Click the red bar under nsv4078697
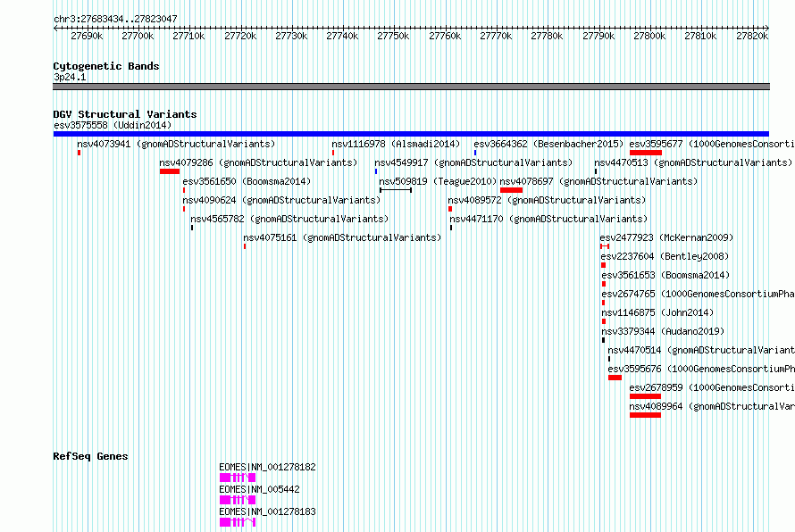The width and height of the screenshot is (795, 532). (x=511, y=190)
